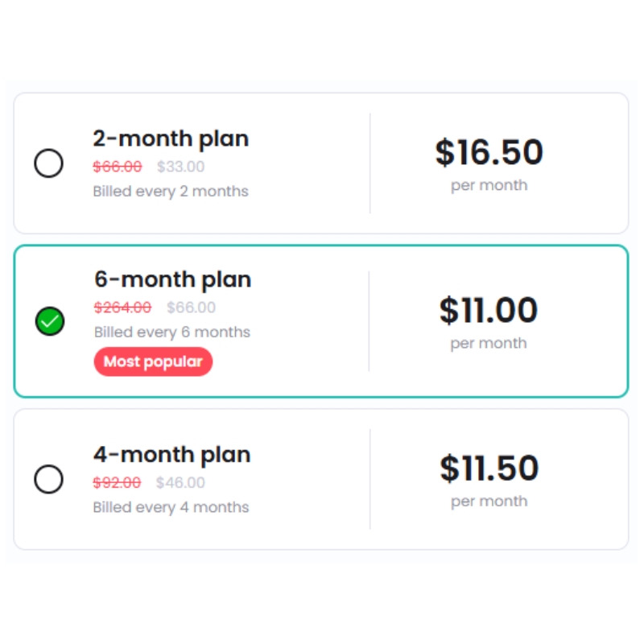Viewport: 644px width, 644px height.
Task: Click the Most popular badge
Action: click(153, 361)
